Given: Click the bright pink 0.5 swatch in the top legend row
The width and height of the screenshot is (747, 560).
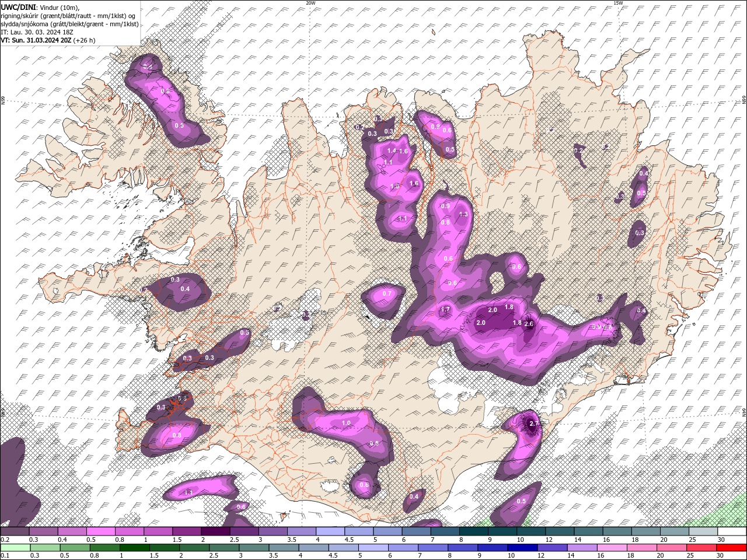Looking at the screenshot, I should [x=101, y=531].
